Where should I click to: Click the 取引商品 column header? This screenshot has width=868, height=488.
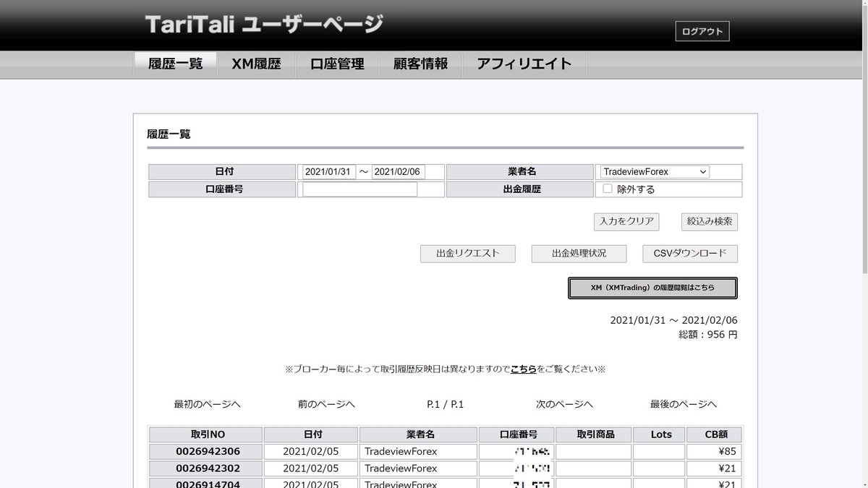(x=594, y=435)
